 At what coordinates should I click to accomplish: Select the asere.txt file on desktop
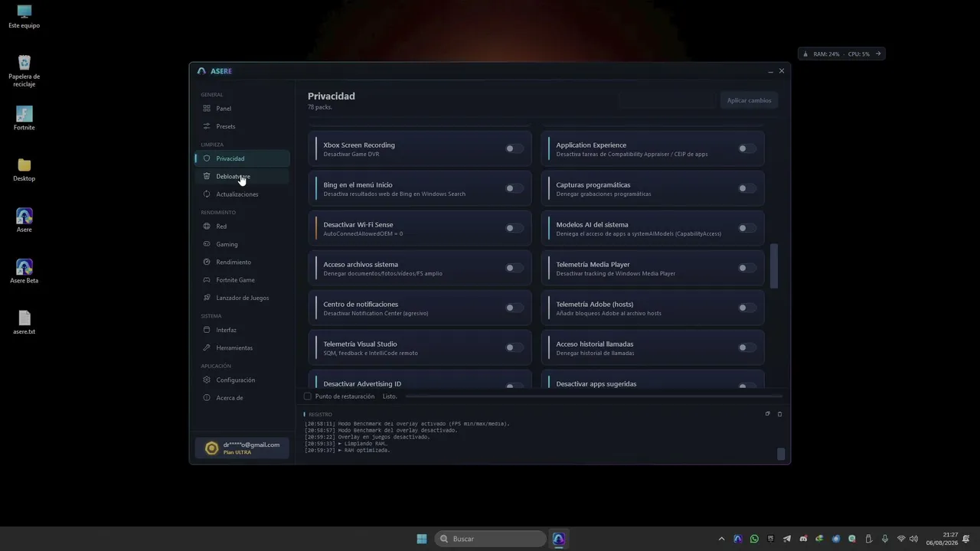point(24,322)
